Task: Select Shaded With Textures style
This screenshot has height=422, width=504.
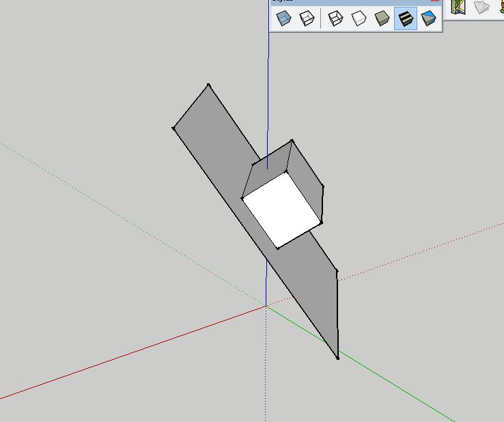Action: (x=406, y=18)
